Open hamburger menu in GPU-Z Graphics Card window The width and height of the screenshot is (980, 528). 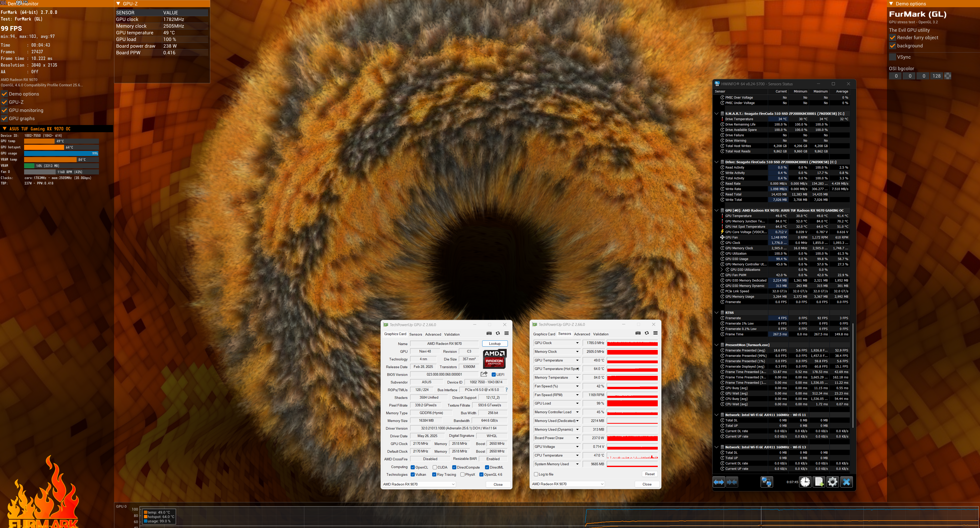click(x=506, y=333)
